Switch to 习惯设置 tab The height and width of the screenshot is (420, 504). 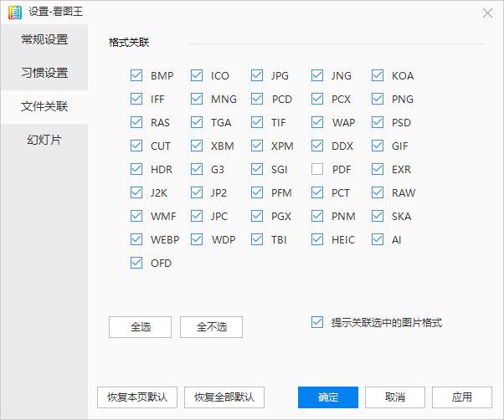click(x=44, y=73)
